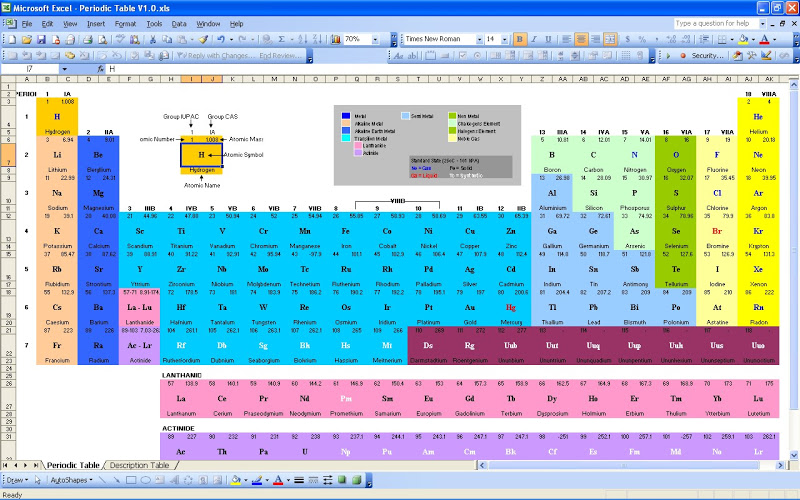This screenshot has width=800, height=500.
Task: Cut selection with the scissors icon
Action: tap(152, 39)
